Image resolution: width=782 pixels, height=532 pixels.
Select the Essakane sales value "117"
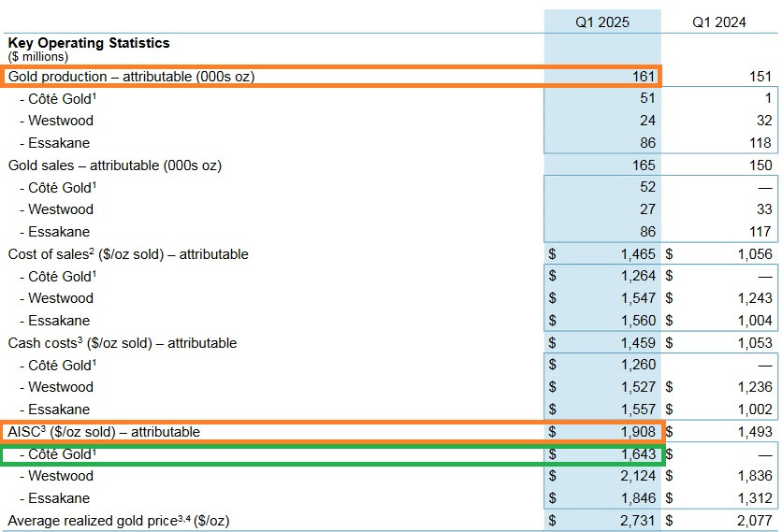coord(760,232)
